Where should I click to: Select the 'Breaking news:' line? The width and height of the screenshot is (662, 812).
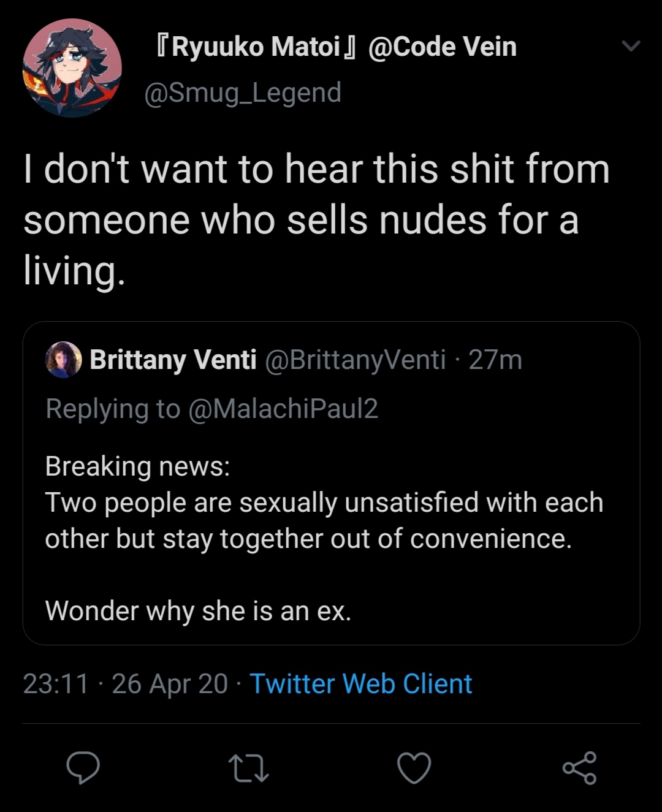point(138,466)
